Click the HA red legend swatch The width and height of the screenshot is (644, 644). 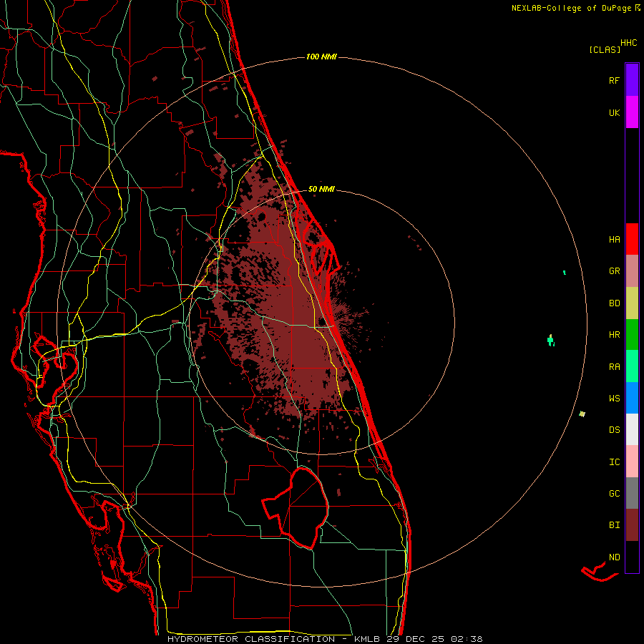(x=632, y=239)
